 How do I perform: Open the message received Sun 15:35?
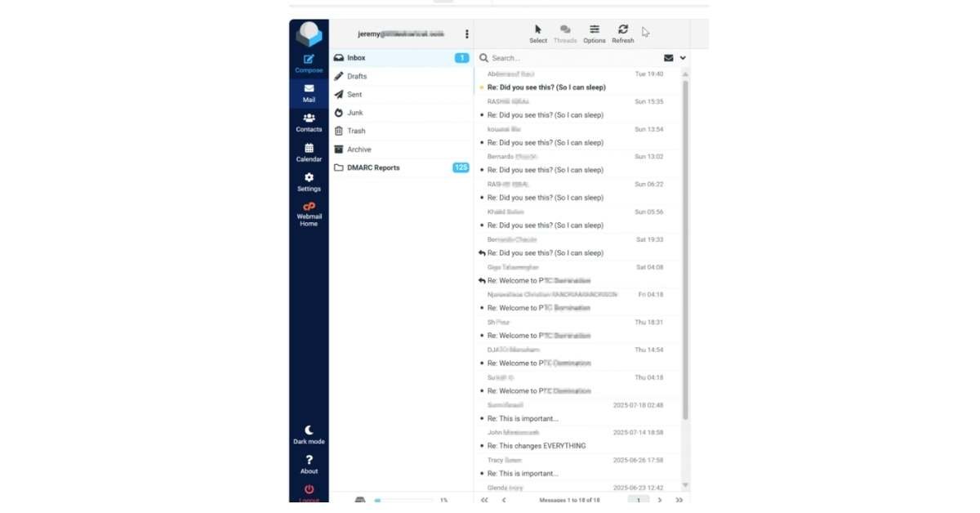click(x=576, y=109)
